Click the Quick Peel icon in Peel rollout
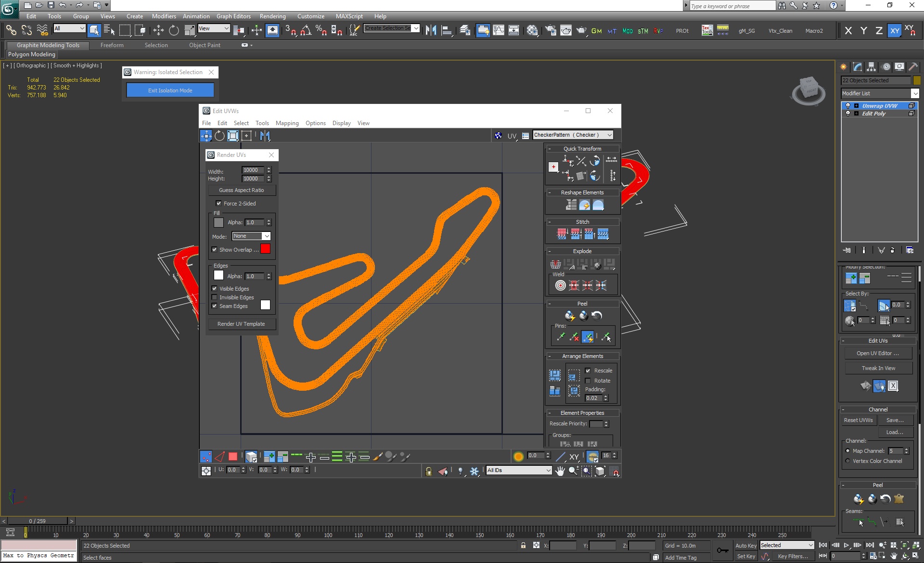Screen dimensions: 924x563 [570, 316]
